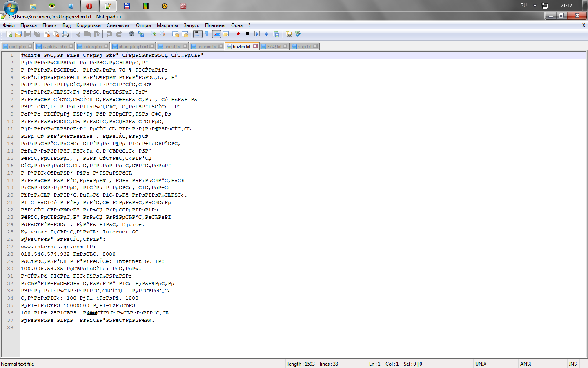The width and height of the screenshot is (588, 368).
Task: Save the file with the floppy icon
Action: (28, 34)
